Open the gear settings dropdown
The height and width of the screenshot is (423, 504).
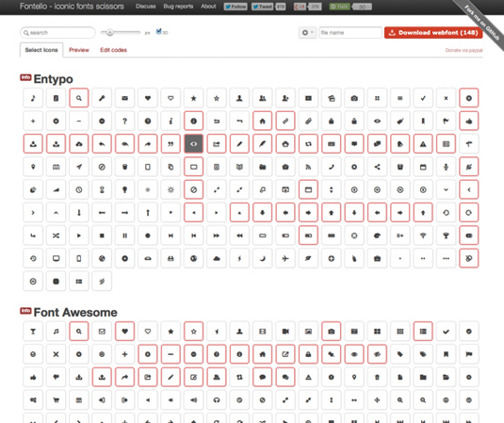pos(308,32)
